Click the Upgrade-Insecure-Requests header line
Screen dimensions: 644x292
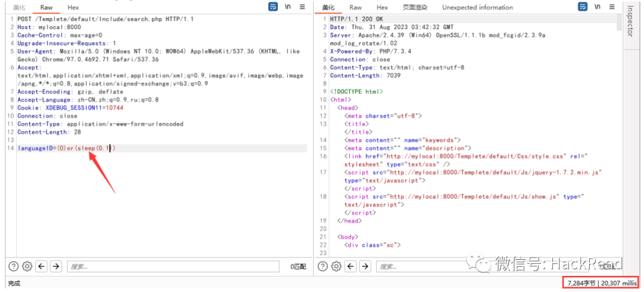(67, 43)
